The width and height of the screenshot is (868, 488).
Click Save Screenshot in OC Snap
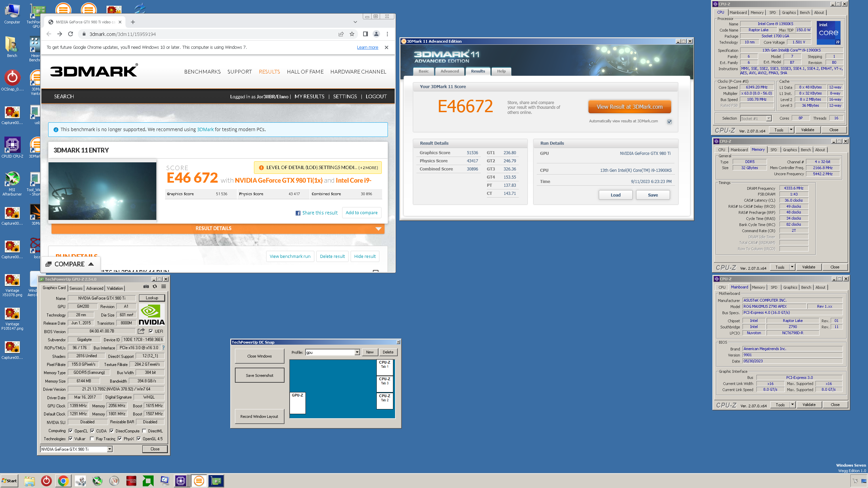point(259,375)
